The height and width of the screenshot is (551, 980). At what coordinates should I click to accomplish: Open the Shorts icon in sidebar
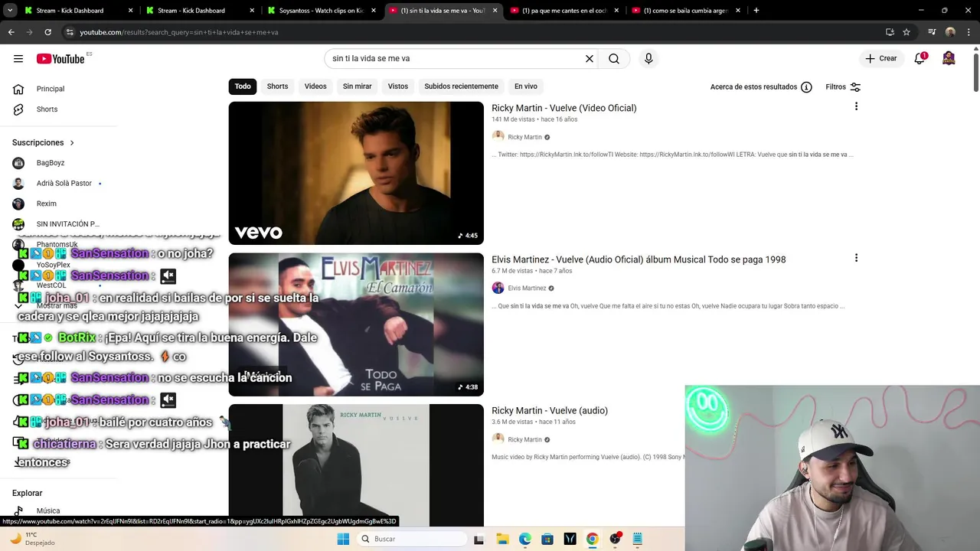[18, 109]
